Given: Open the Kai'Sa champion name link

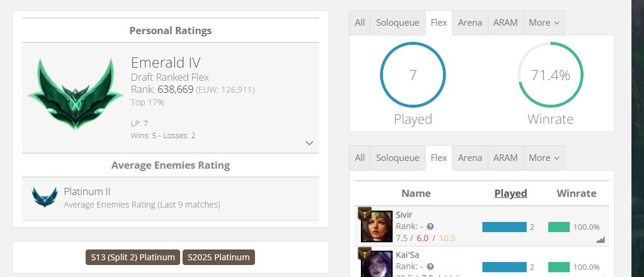Looking at the screenshot, I should (x=408, y=255).
